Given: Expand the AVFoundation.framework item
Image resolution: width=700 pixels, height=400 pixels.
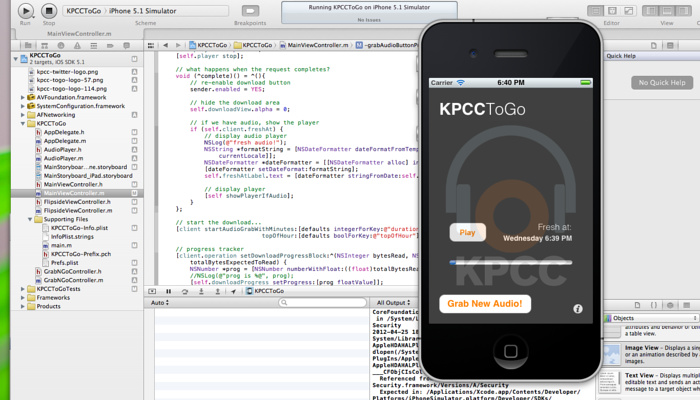Looking at the screenshot, I should [x=23, y=97].
